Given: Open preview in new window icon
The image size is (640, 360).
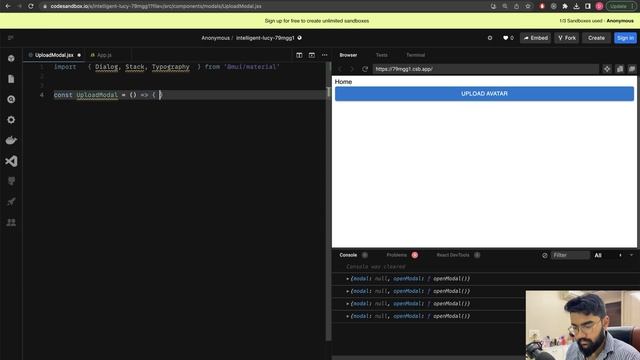Looking at the screenshot, I should (632, 69).
